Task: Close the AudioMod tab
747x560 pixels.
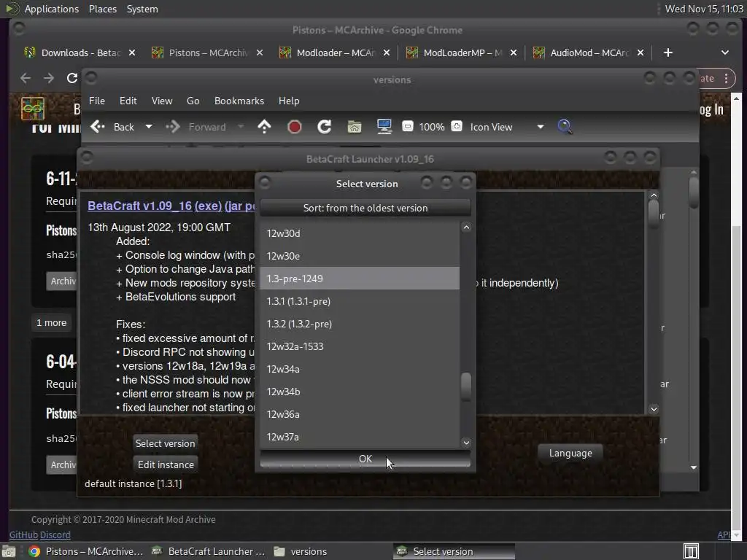Action: [x=640, y=52]
